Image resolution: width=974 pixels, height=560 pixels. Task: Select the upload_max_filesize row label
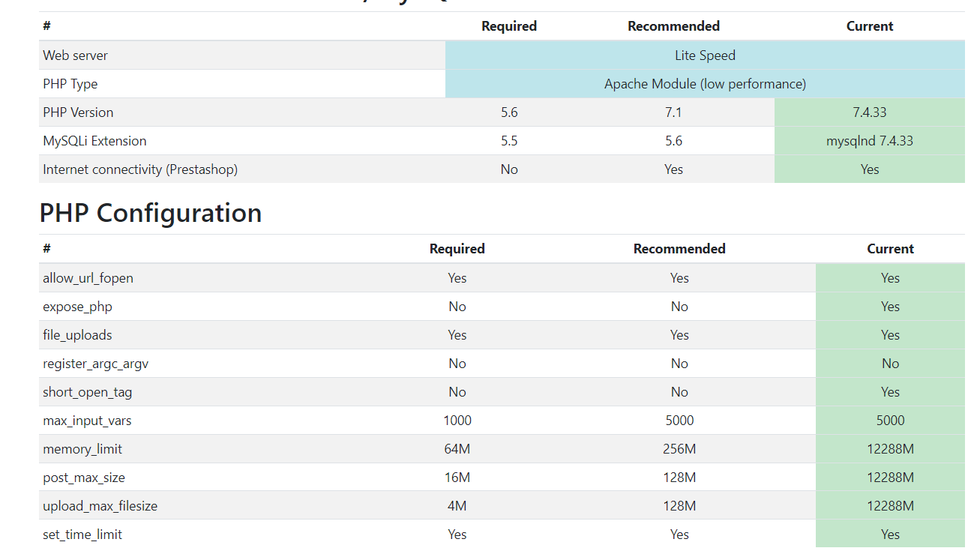pos(100,506)
